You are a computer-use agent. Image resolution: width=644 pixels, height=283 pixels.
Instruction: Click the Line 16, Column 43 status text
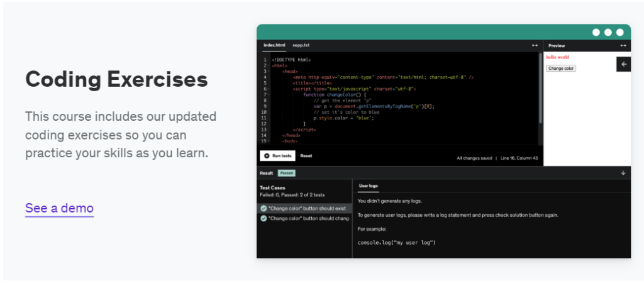pos(519,158)
